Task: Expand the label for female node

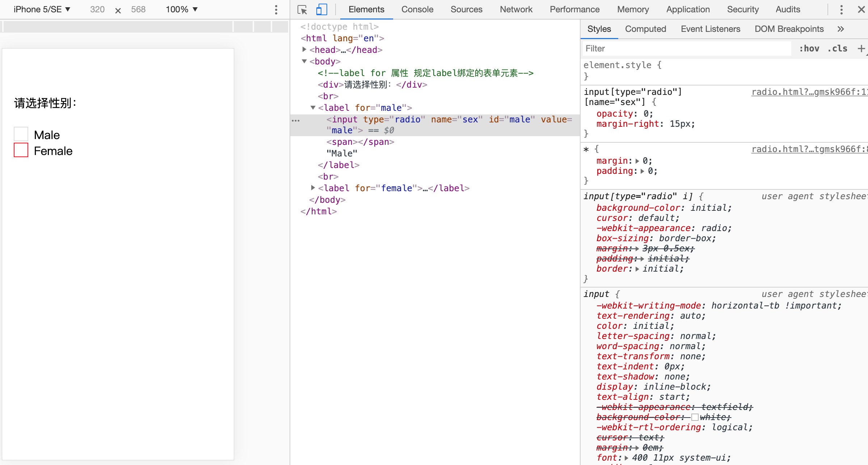Action: (x=313, y=188)
